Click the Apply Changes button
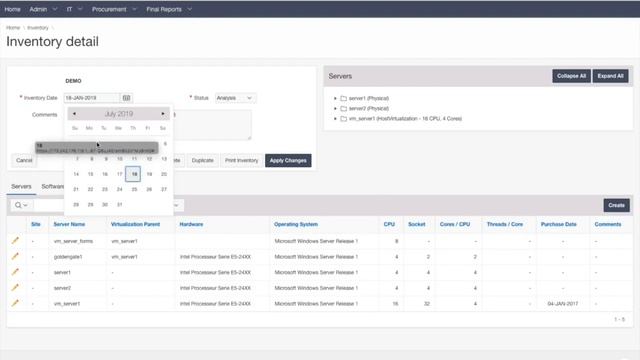 [x=288, y=160]
